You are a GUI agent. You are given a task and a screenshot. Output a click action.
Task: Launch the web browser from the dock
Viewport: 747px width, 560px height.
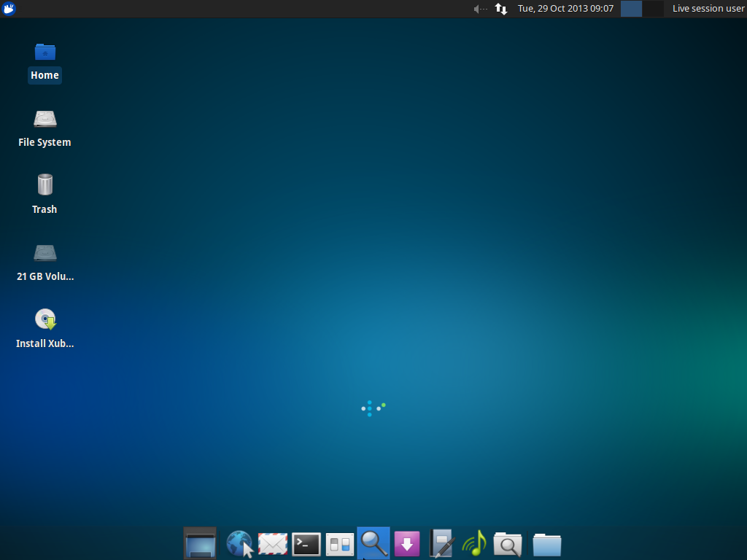tap(239, 543)
